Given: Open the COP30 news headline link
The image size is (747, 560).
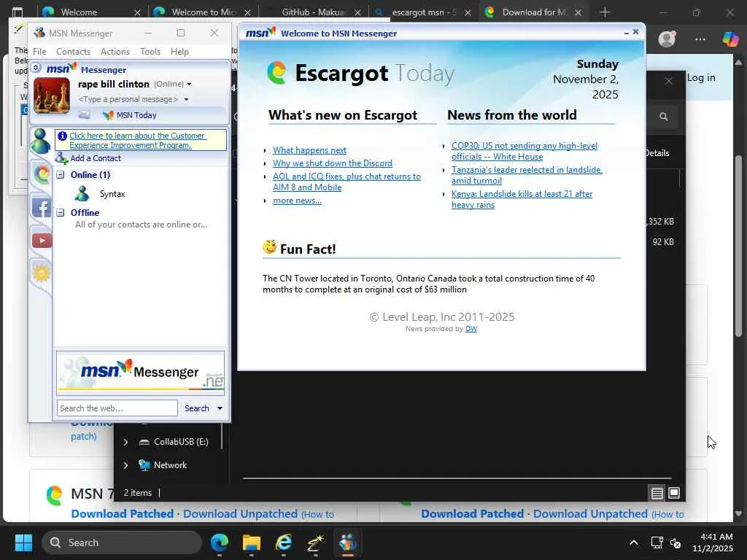Looking at the screenshot, I should pyautogui.click(x=524, y=151).
